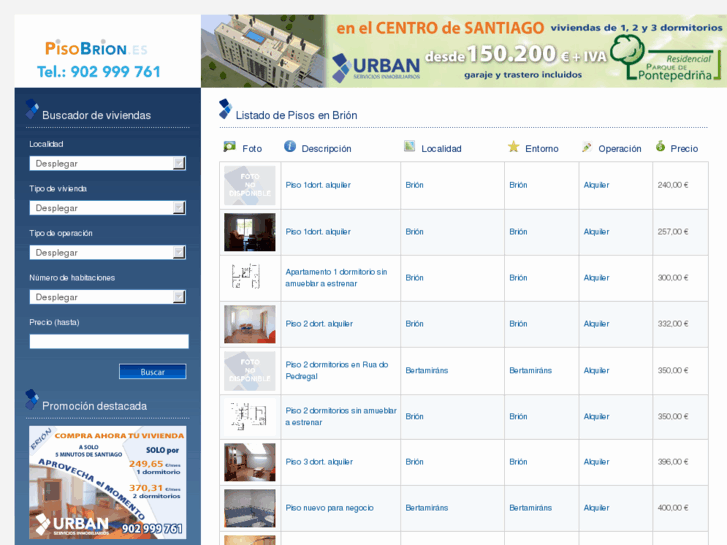Click the Entorno column header text
This screenshot has height=545, width=727.
pos(542,148)
